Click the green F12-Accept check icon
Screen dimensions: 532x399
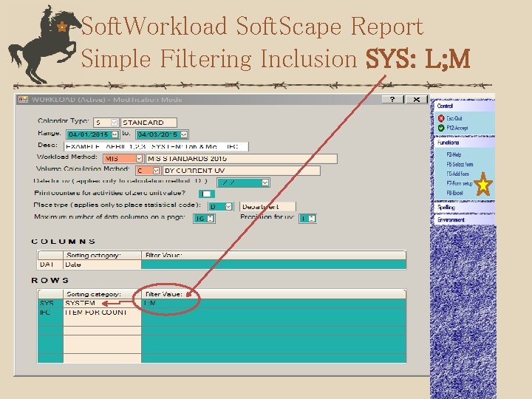coord(440,128)
